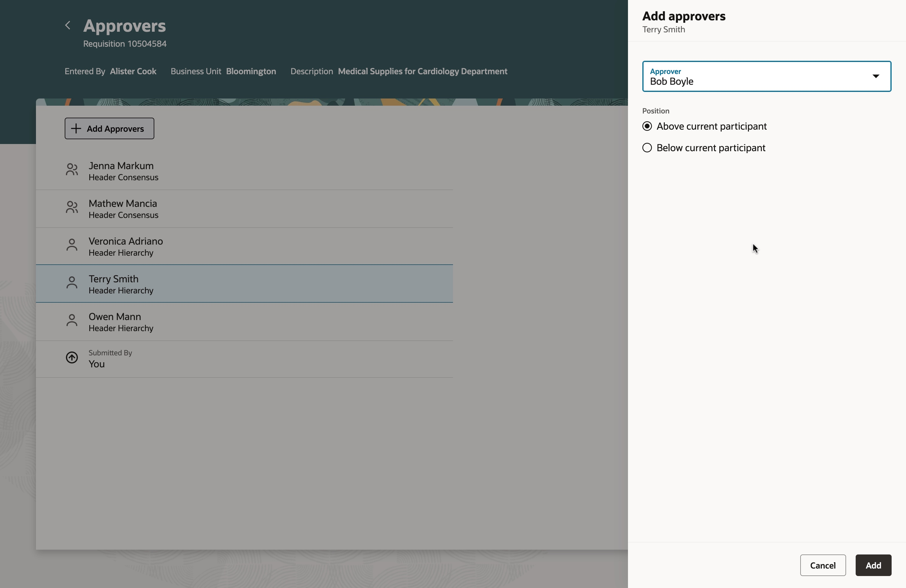Screen dimensions: 906x588
Task: Click Owen Mann's person icon
Action: click(72, 320)
